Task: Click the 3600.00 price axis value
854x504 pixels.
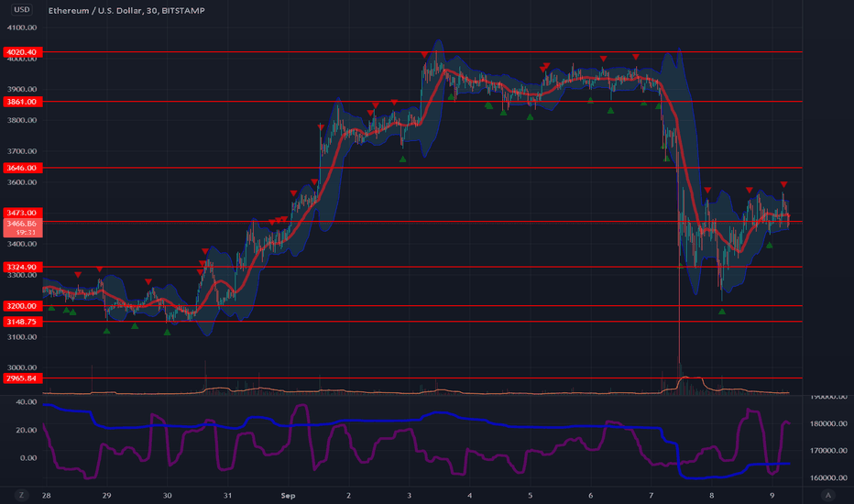Action: coord(22,182)
